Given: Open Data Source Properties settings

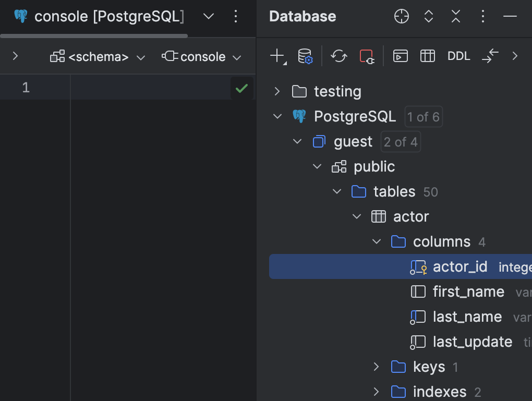Looking at the screenshot, I should click(x=305, y=56).
